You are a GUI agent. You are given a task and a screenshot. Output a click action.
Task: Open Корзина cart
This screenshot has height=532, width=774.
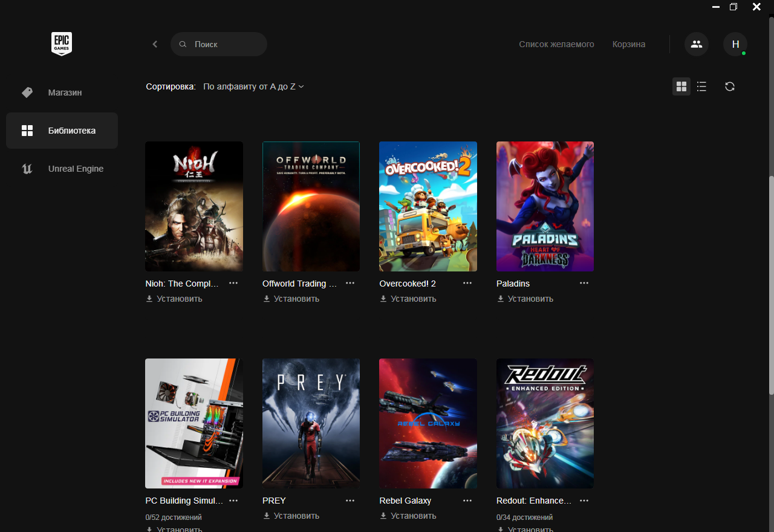[629, 44]
